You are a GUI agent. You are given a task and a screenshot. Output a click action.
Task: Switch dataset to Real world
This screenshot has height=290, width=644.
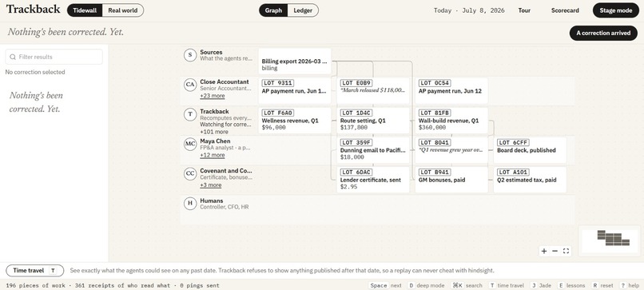pyautogui.click(x=123, y=10)
